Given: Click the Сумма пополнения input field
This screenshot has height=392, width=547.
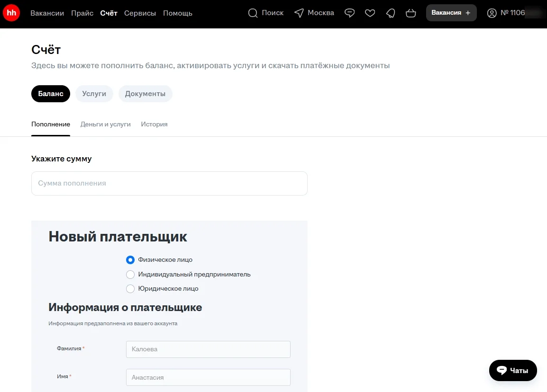Looking at the screenshot, I should coord(169,184).
